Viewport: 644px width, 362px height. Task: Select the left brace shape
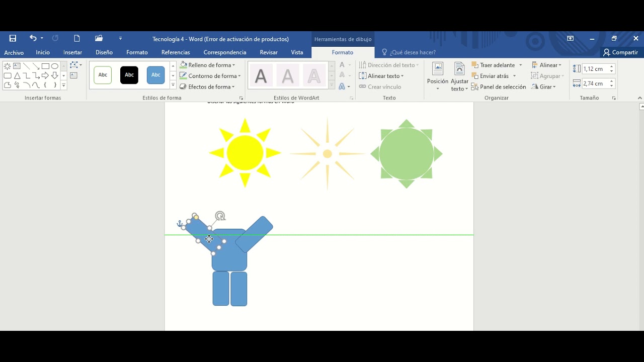pyautogui.click(x=45, y=85)
